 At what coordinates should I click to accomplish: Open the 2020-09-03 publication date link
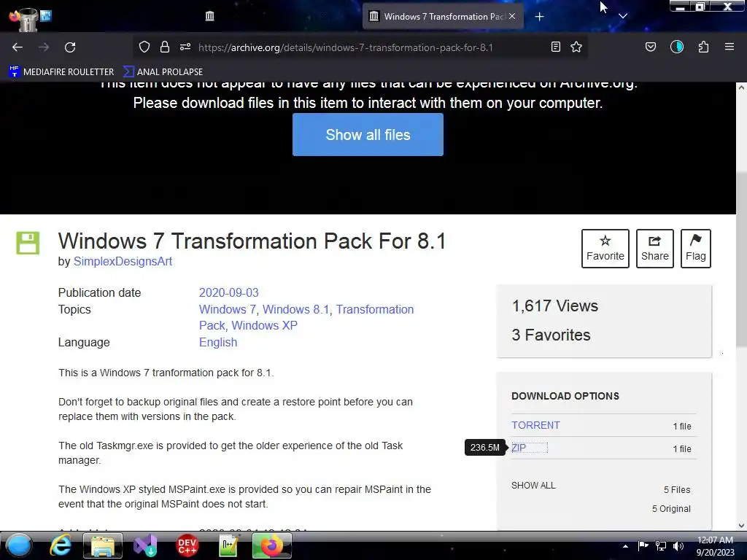[228, 292]
